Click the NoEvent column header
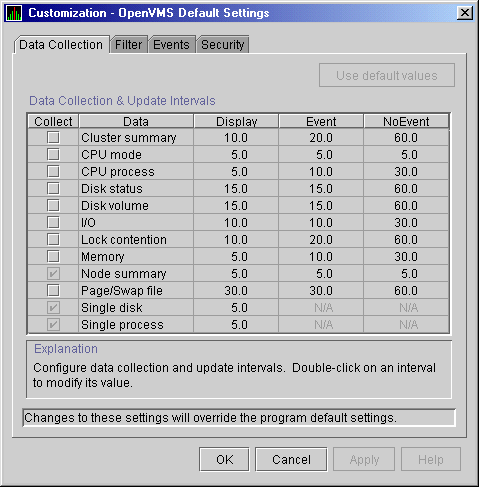479x487 pixels. [406, 121]
